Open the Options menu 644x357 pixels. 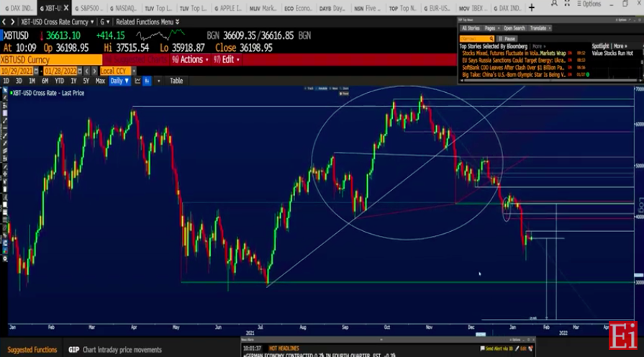(589, 4)
